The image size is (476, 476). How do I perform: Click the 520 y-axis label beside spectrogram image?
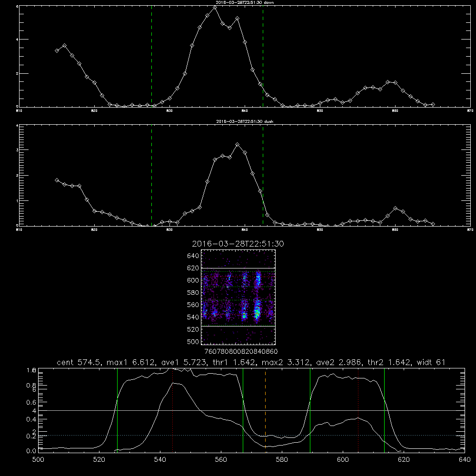(193, 329)
